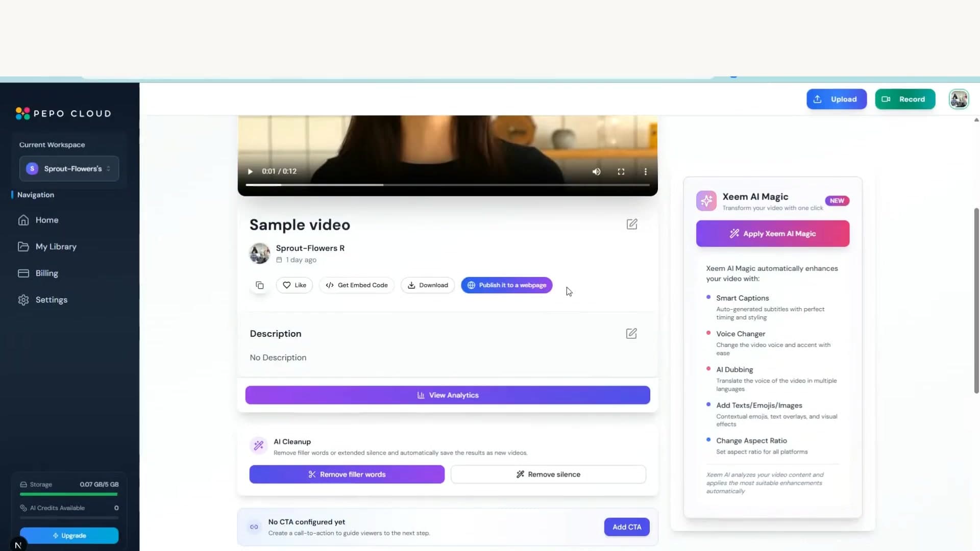Edit the Sample video title
980x551 pixels.
[632, 224]
